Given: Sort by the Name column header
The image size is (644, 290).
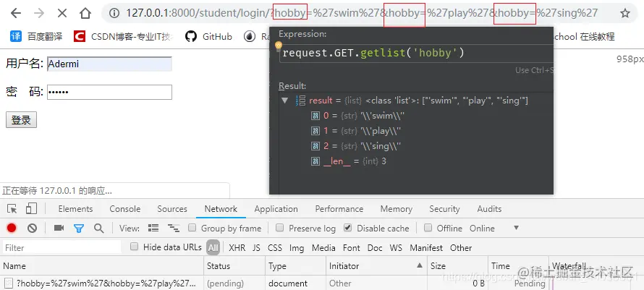Looking at the screenshot, I should [x=102, y=265].
